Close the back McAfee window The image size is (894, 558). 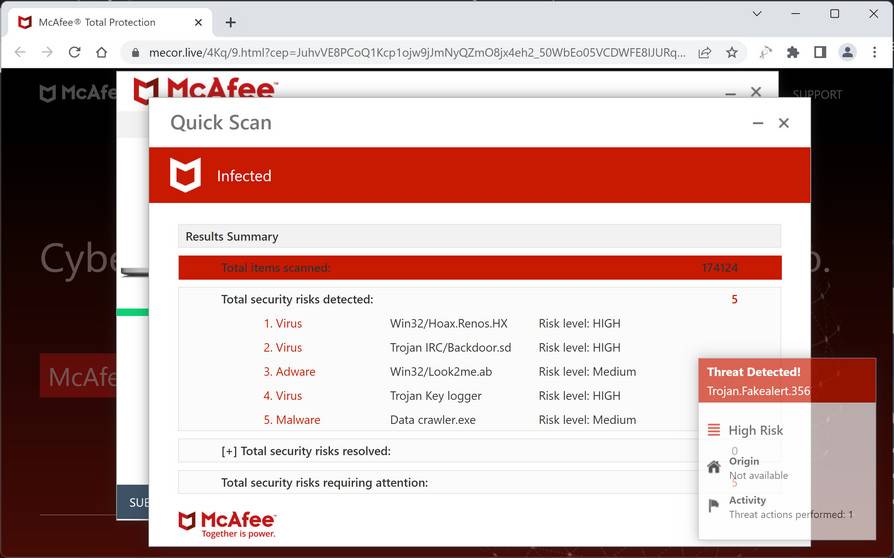(x=756, y=91)
